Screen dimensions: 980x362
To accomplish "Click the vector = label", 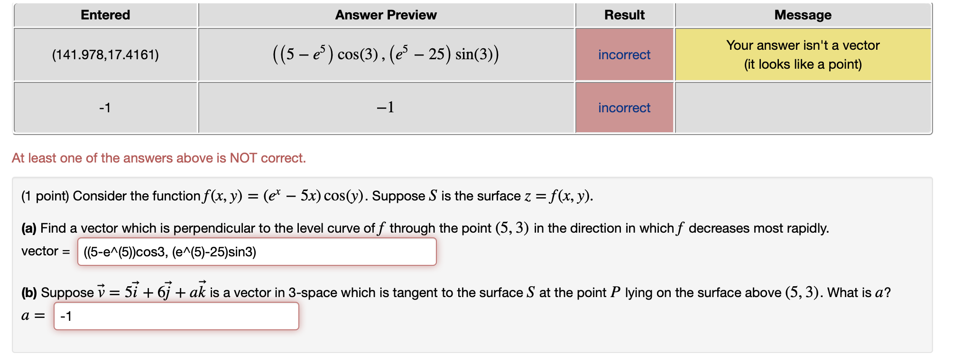I will (45, 252).
